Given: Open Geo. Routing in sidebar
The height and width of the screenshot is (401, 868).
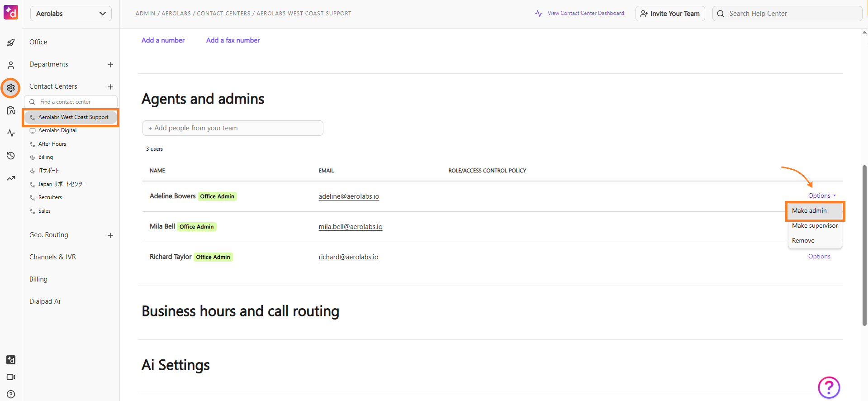Looking at the screenshot, I should click(x=49, y=235).
